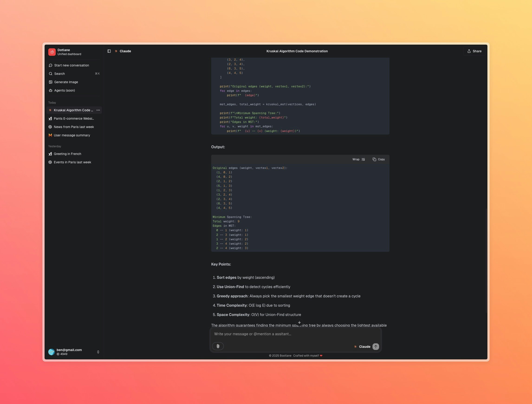Image resolution: width=532 pixels, height=404 pixels.
Task: Click the Generate Image picture icon
Action: coord(51,82)
